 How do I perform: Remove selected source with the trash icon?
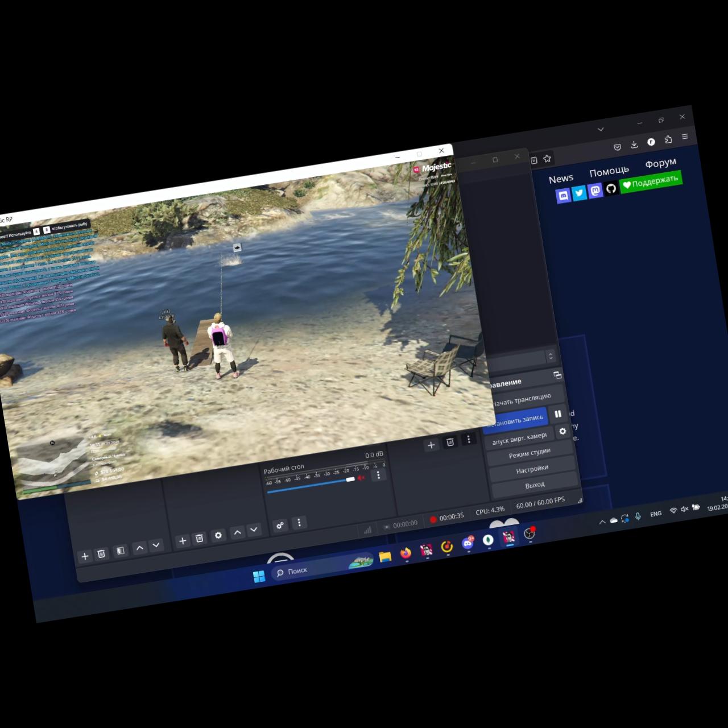coord(199,538)
